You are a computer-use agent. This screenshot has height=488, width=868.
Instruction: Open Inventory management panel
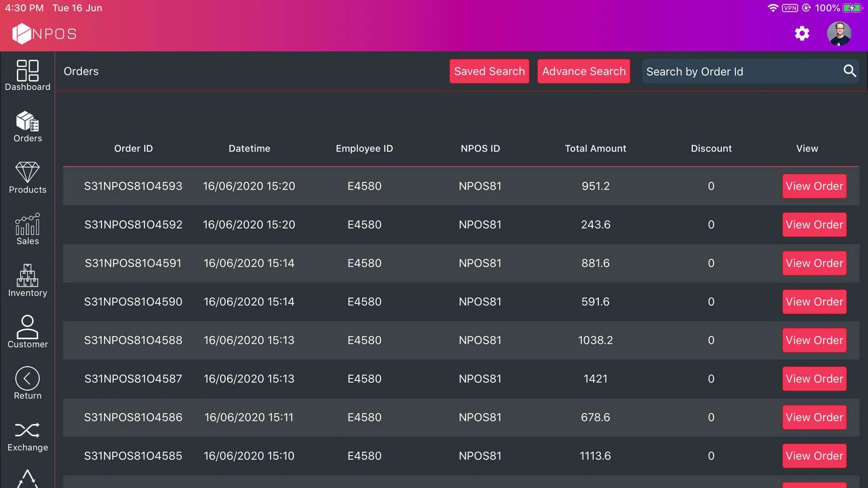click(x=28, y=280)
